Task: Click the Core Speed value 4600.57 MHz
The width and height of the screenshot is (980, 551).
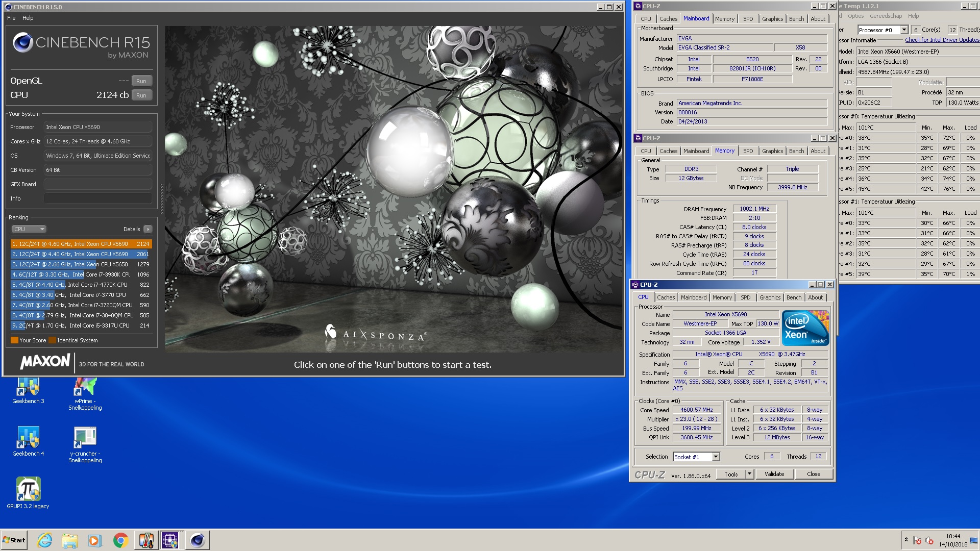Action: click(x=696, y=410)
